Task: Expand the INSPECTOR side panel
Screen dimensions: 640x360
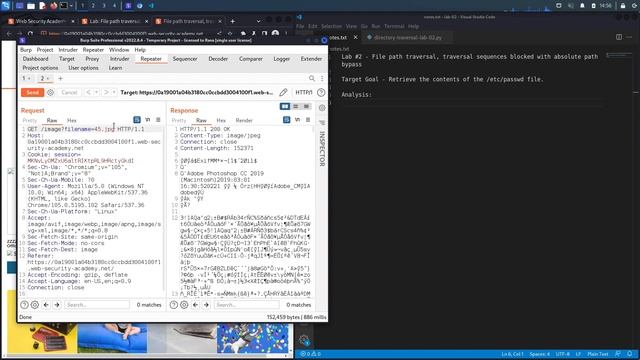Action: coord(322,149)
